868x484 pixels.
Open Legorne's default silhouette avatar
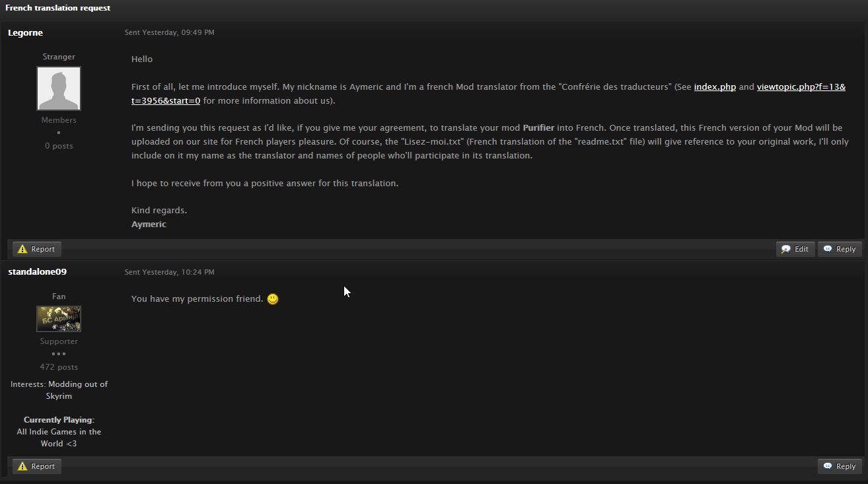tap(59, 88)
